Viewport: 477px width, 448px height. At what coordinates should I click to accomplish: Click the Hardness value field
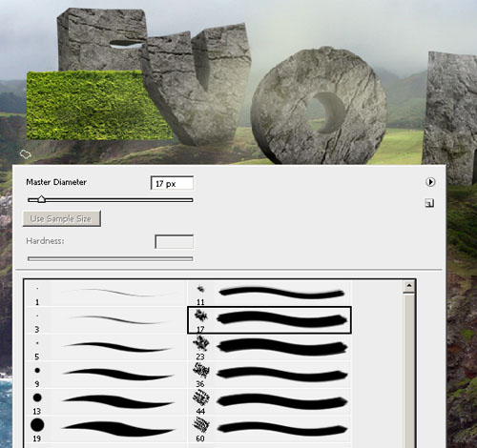pyautogui.click(x=175, y=242)
